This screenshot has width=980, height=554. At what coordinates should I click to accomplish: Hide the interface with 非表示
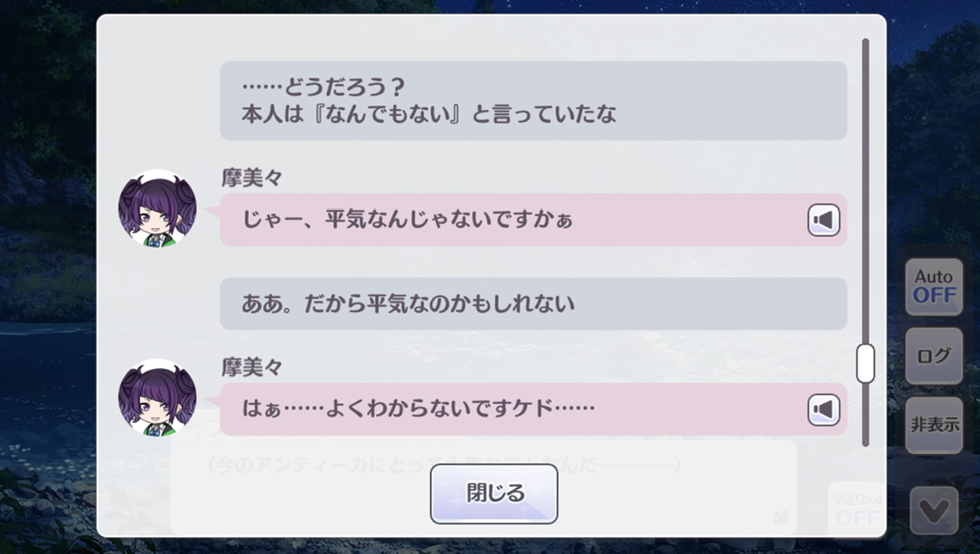[934, 425]
